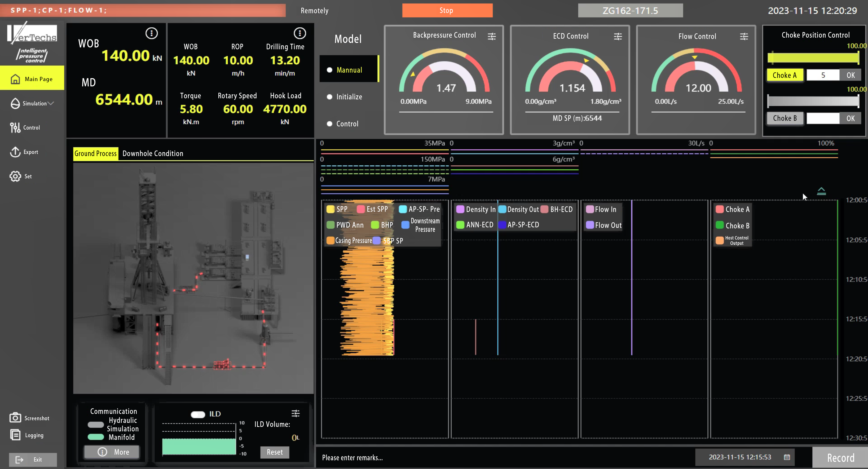The image size is (868, 469).
Task: Confirm Choke B value with OK
Action: pyautogui.click(x=851, y=118)
